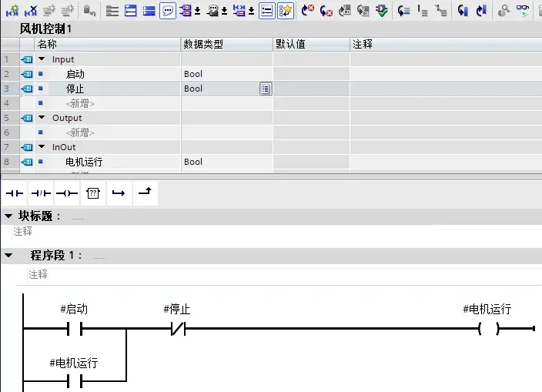
Task: Click the outdent text lines icon
Action: pos(440,11)
